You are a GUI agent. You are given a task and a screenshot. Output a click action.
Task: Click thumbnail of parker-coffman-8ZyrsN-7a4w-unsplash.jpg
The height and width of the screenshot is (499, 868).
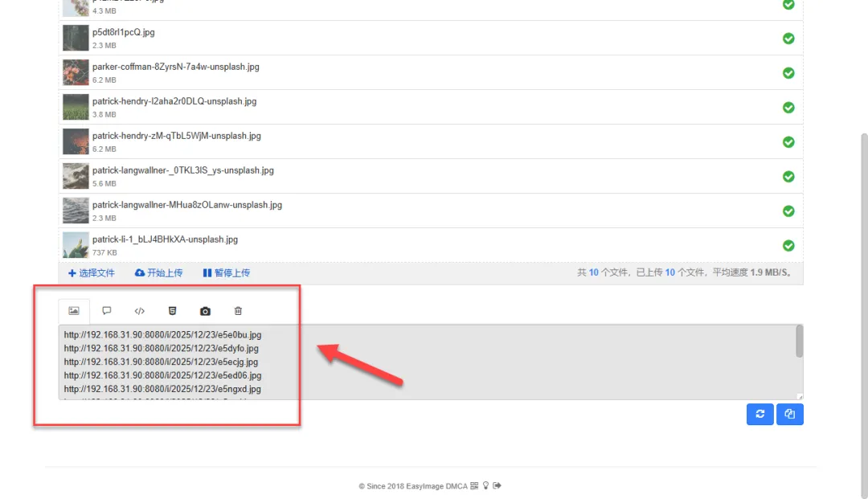tap(76, 72)
